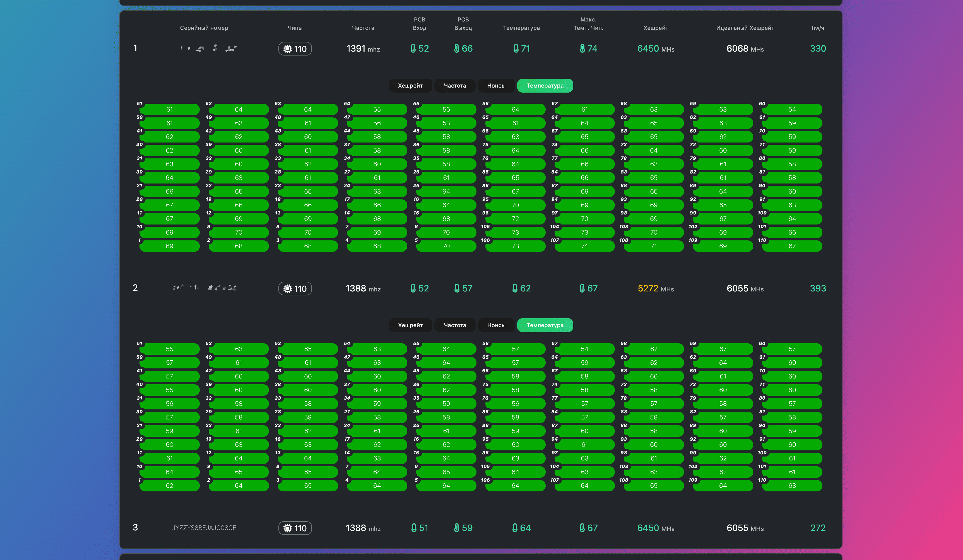Click board 1 PCB output thermometer showing 66
This screenshot has height=560, width=963.
coord(456,49)
